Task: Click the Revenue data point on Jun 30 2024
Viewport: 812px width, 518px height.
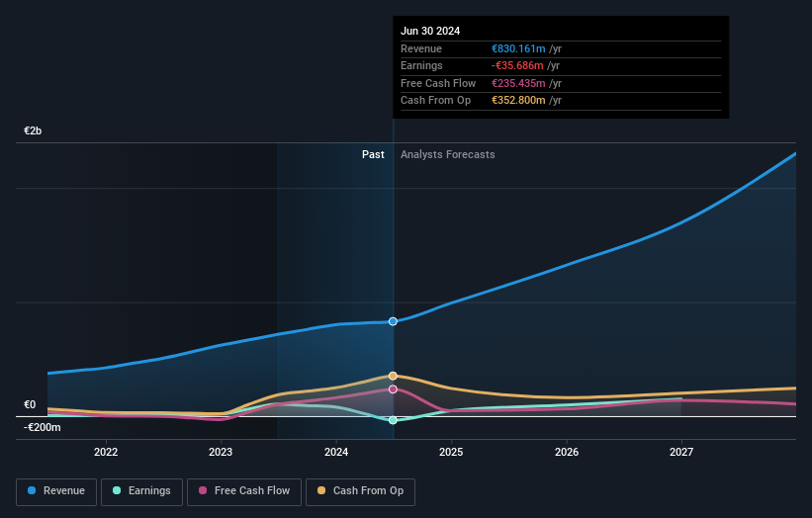Action: pos(393,321)
